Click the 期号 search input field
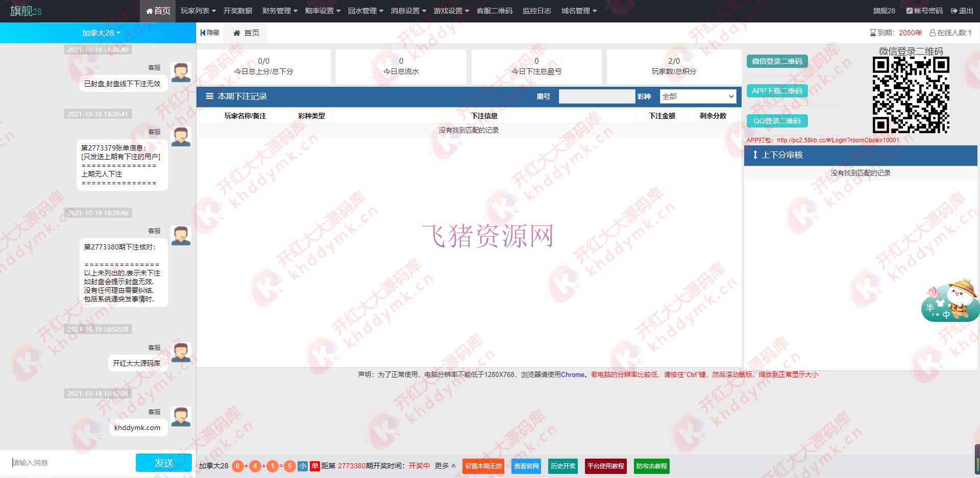Image resolution: width=980 pixels, height=478 pixels. coord(596,96)
